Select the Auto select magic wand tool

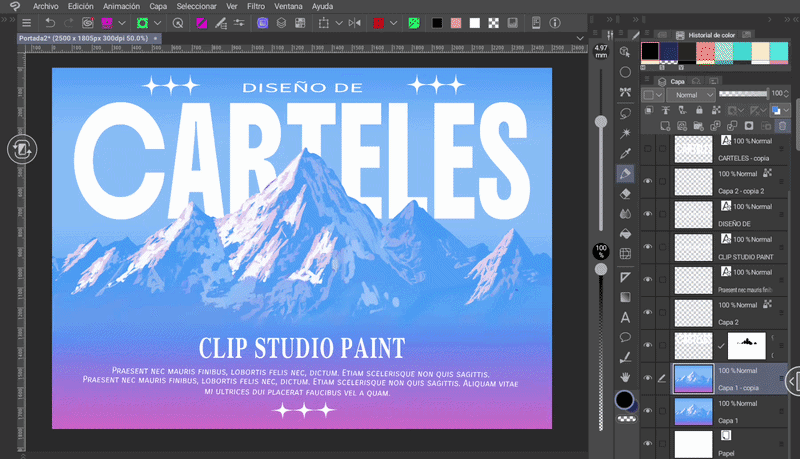point(626,133)
